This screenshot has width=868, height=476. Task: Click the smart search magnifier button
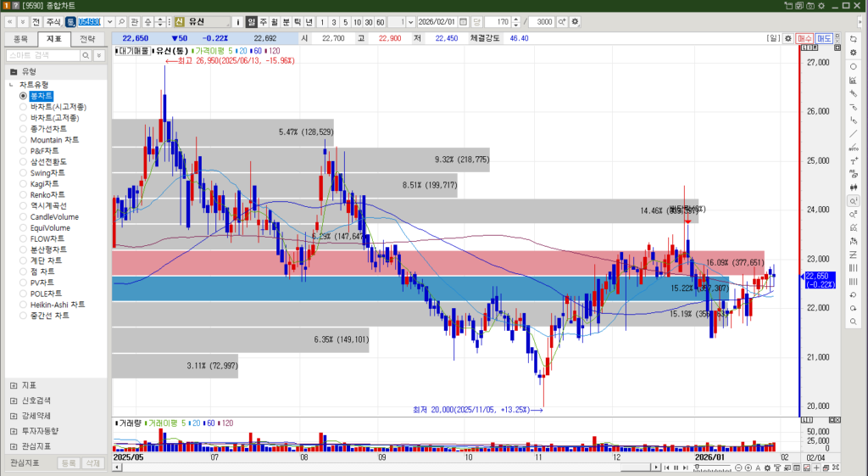(86, 55)
